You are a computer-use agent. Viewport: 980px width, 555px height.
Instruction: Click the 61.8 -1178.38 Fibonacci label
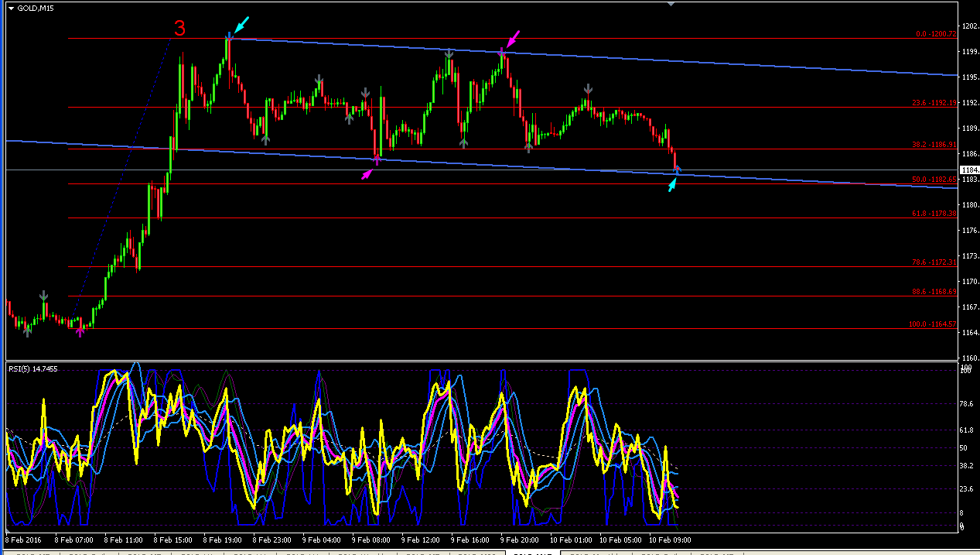point(935,214)
